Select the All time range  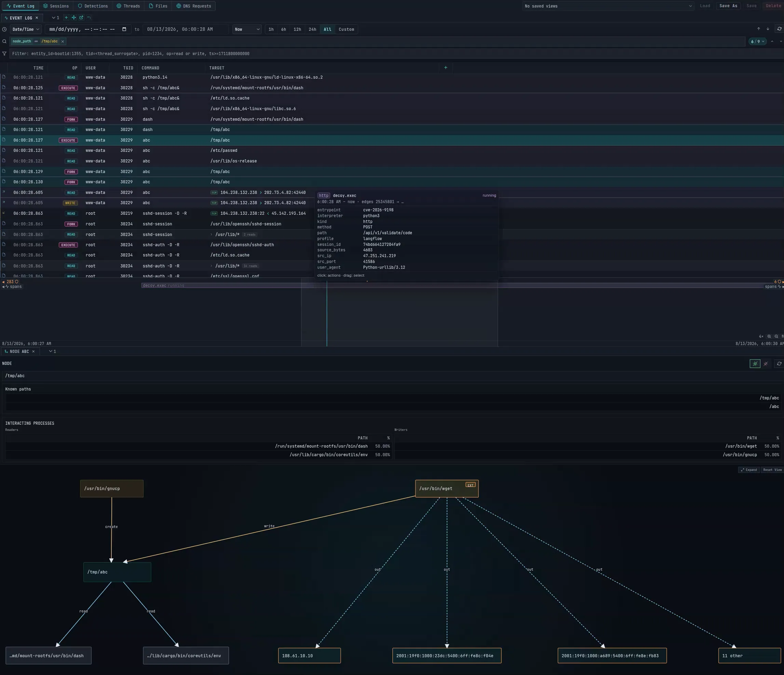click(327, 29)
